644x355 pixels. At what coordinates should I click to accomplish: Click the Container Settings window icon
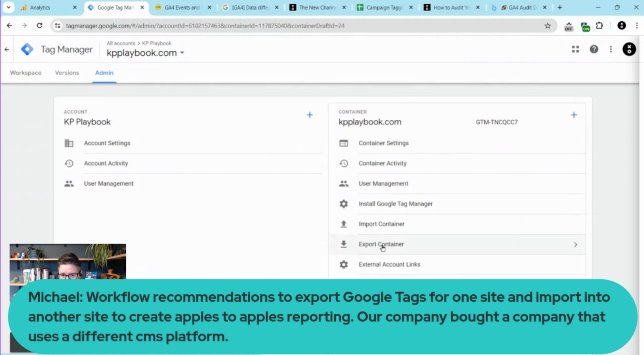[344, 143]
